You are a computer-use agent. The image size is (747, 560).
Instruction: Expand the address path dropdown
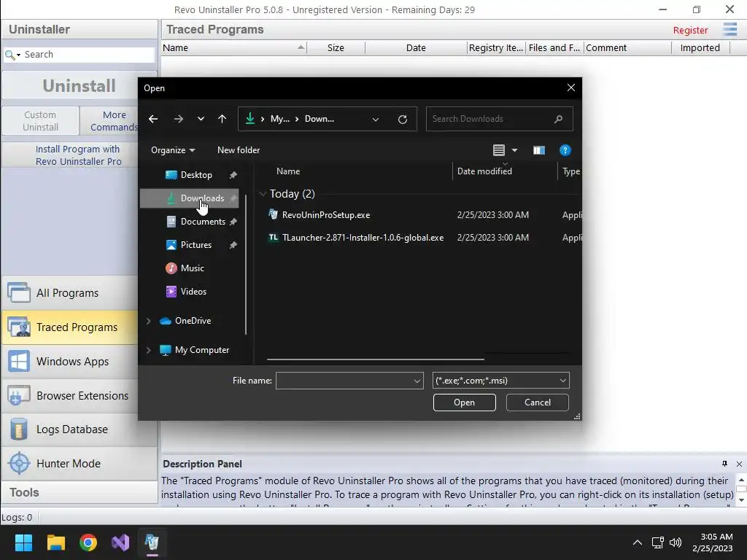tap(376, 120)
